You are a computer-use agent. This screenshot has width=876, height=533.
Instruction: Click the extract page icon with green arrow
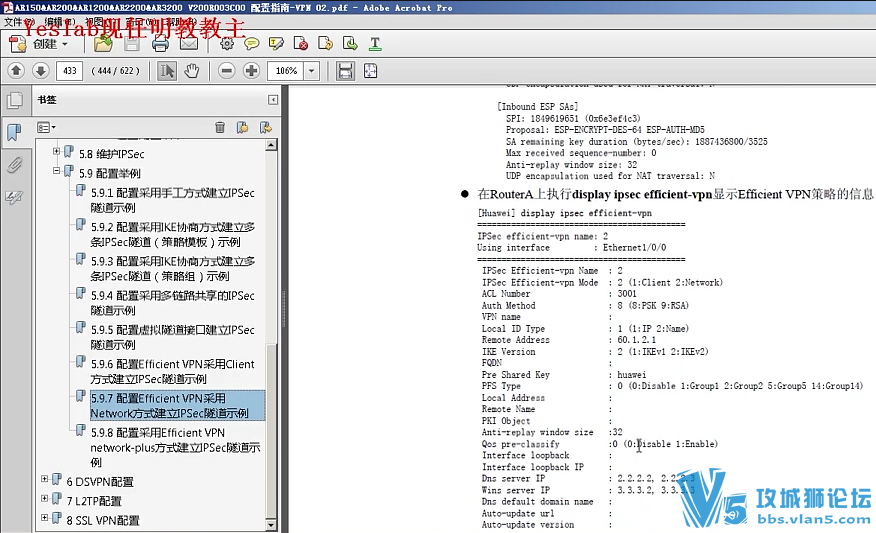(350, 44)
